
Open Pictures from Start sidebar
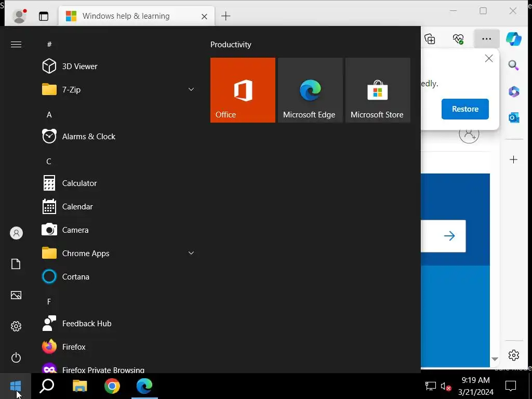(16, 295)
